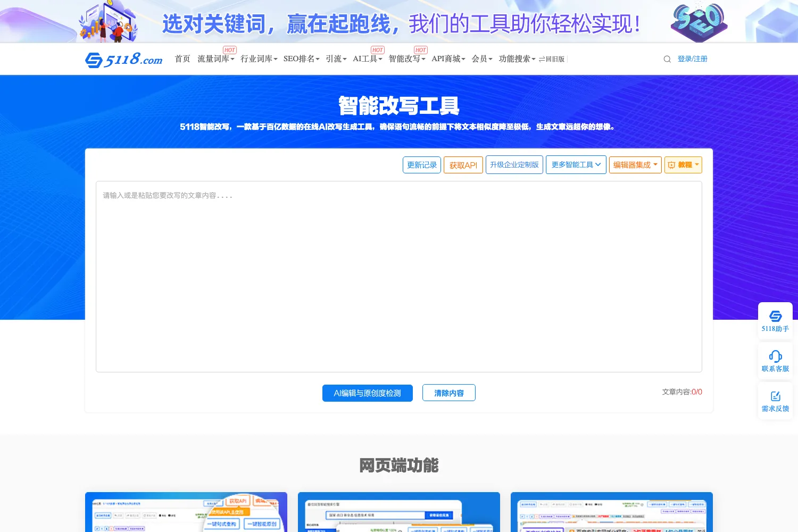Click the 清除内容 button

[x=449, y=393]
